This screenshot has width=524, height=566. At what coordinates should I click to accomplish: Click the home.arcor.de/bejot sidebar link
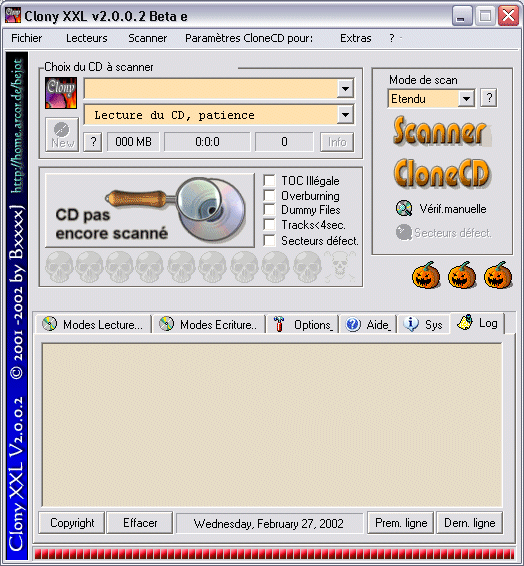tap(17, 127)
